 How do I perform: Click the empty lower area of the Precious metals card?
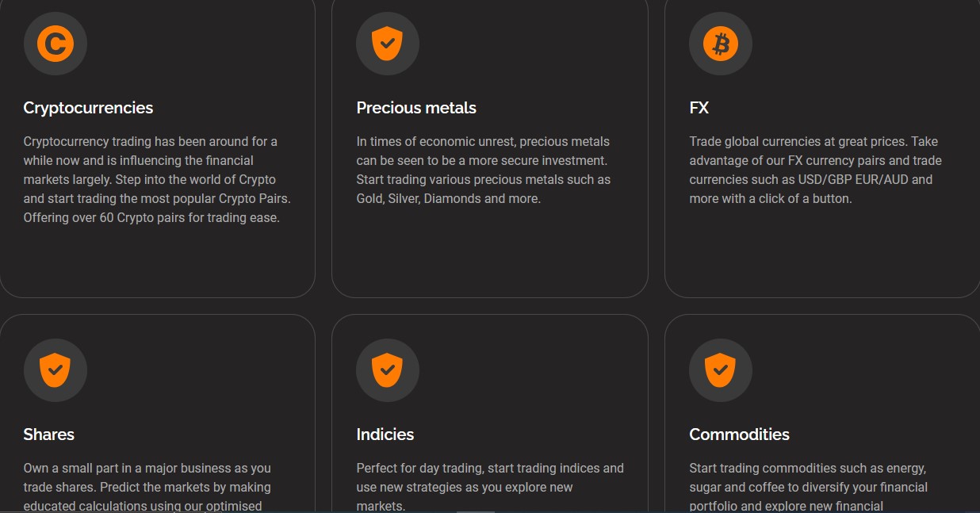(489, 254)
